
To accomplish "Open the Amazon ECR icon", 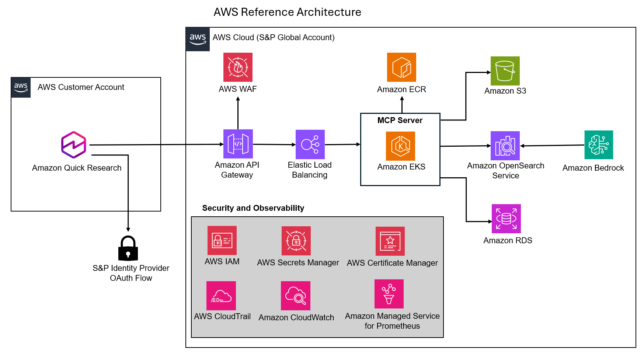I will coord(401,68).
